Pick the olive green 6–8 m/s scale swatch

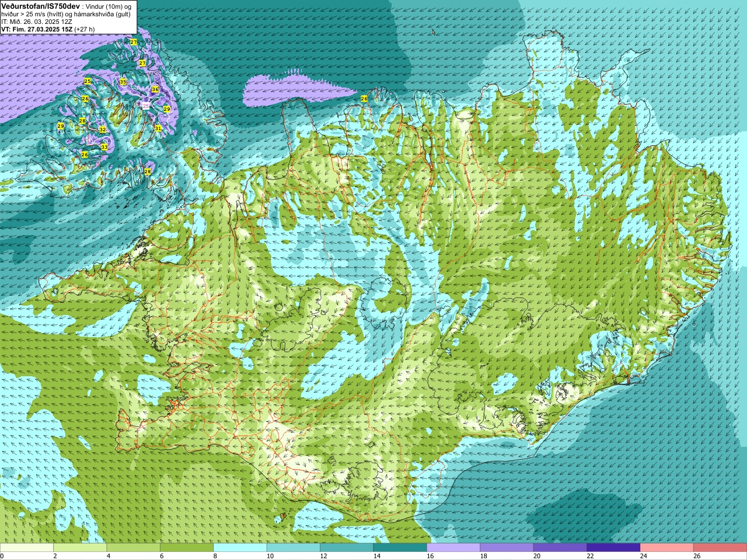pyautogui.click(x=187, y=548)
